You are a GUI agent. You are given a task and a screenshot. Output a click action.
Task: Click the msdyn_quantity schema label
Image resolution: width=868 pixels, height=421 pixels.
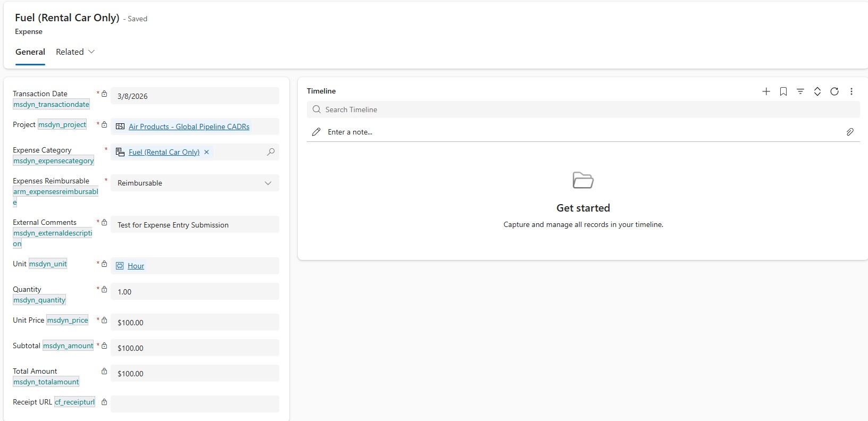pyautogui.click(x=39, y=300)
